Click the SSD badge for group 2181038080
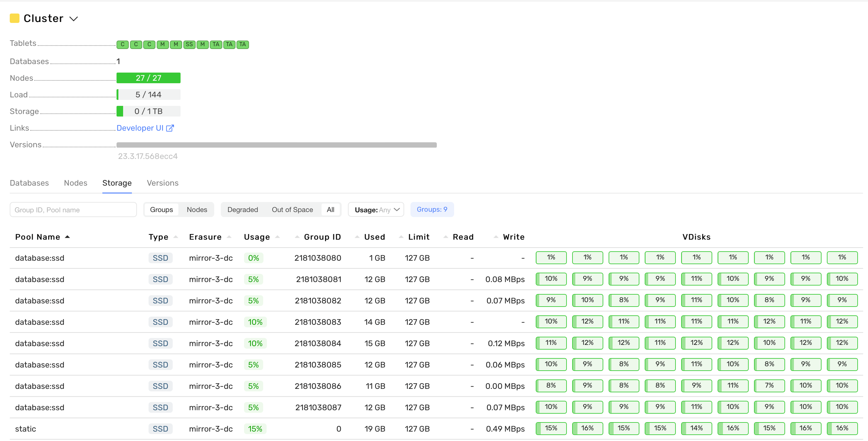868x441 pixels. pos(160,258)
